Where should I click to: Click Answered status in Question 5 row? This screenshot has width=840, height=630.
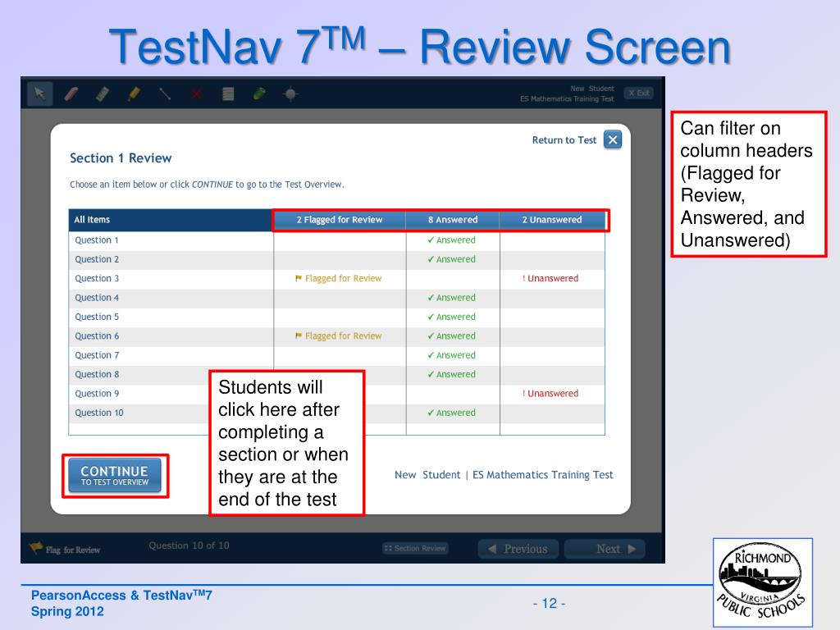pos(452,317)
